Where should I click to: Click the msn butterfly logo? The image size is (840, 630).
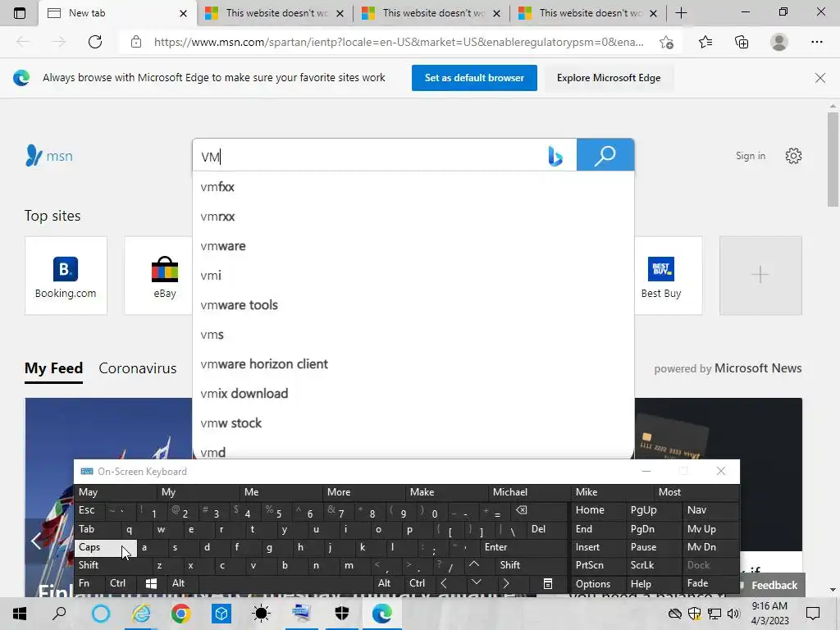pyautogui.click(x=48, y=156)
